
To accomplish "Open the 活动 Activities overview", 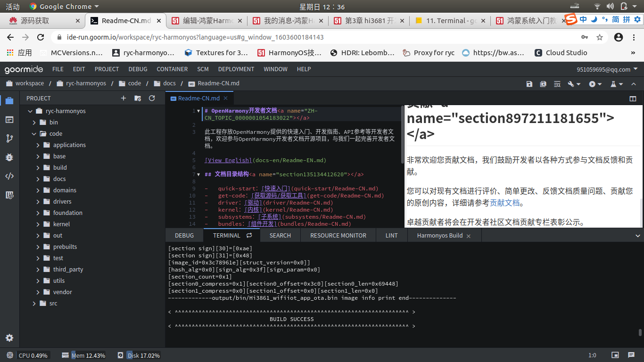I will 13,7.
